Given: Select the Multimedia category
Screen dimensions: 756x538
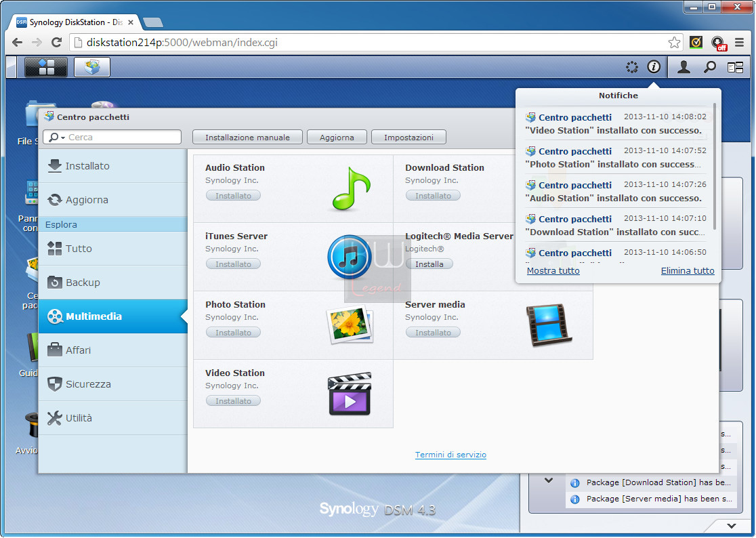Looking at the screenshot, I should coord(113,316).
